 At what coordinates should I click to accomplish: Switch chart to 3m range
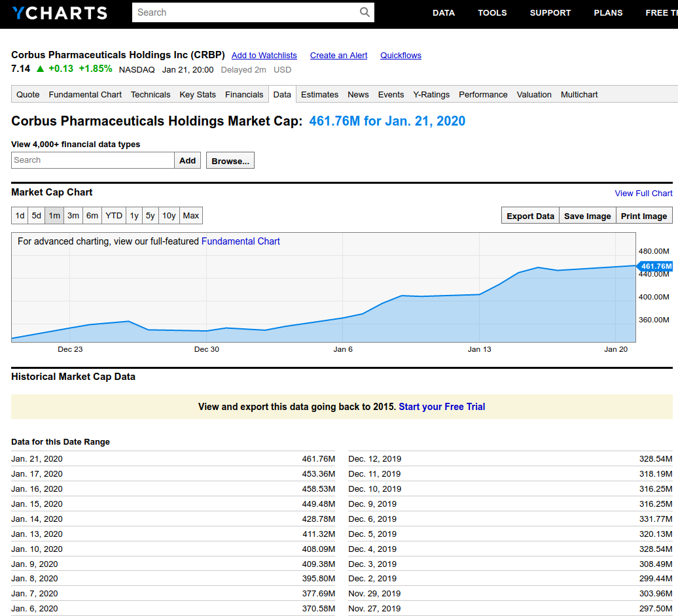click(73, 216)
